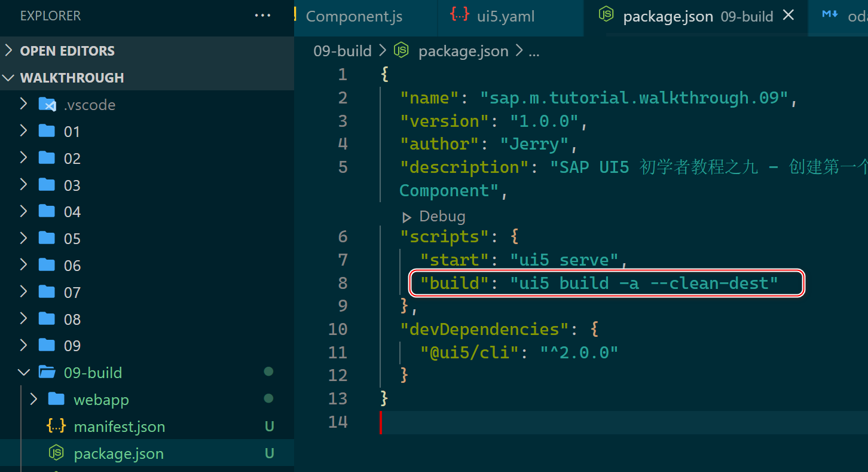This screenshot has height=472, width=868.
Task: Click the open 09-build folder icon
Action: click(47, 373)
